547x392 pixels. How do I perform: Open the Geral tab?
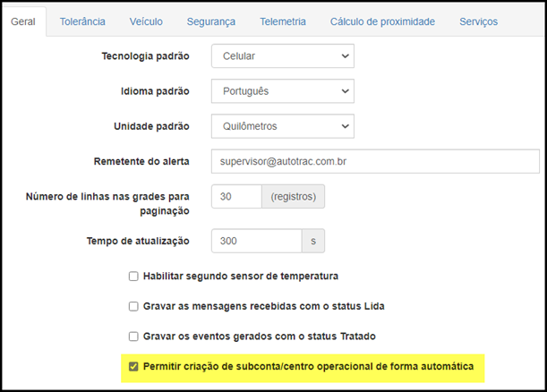pos(23,21)
